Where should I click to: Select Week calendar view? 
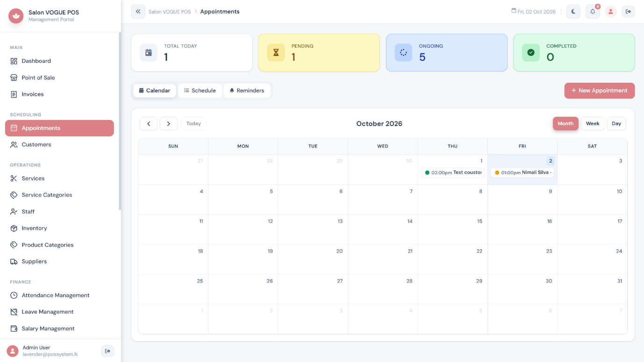(593, 124)
